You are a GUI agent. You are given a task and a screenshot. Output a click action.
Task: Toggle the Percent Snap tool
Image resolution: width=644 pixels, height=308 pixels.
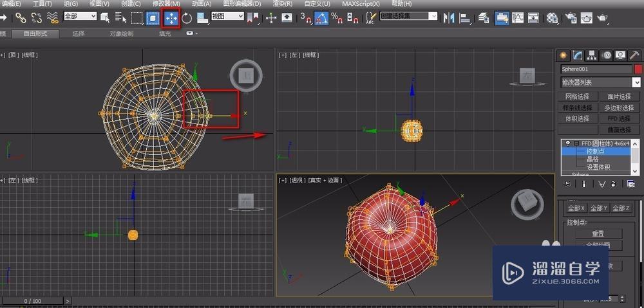(x=337, y=18)
